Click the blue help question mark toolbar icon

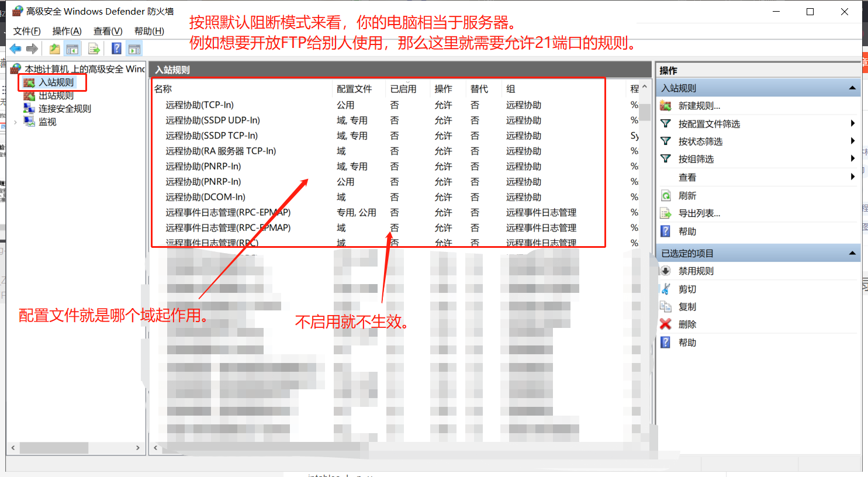[116, 49]
